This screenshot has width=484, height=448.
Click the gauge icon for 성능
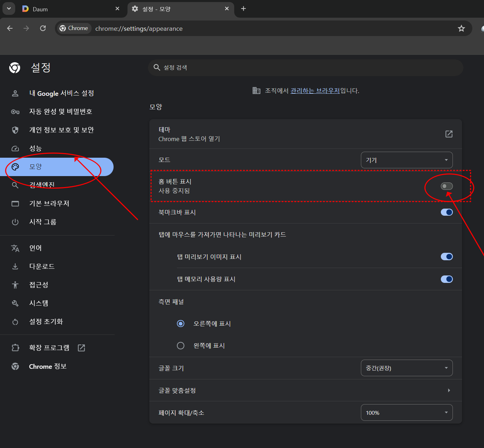point(15,149)
